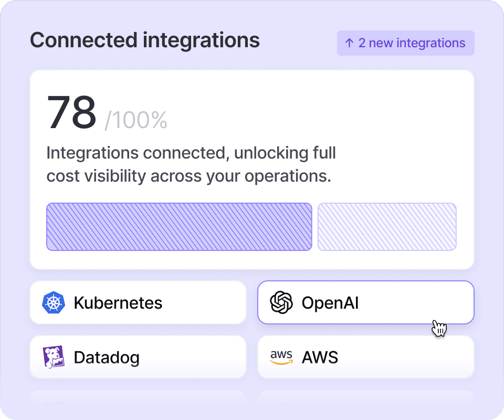
Task: Select the Kubernetes integration name
Action: (118, 303)
